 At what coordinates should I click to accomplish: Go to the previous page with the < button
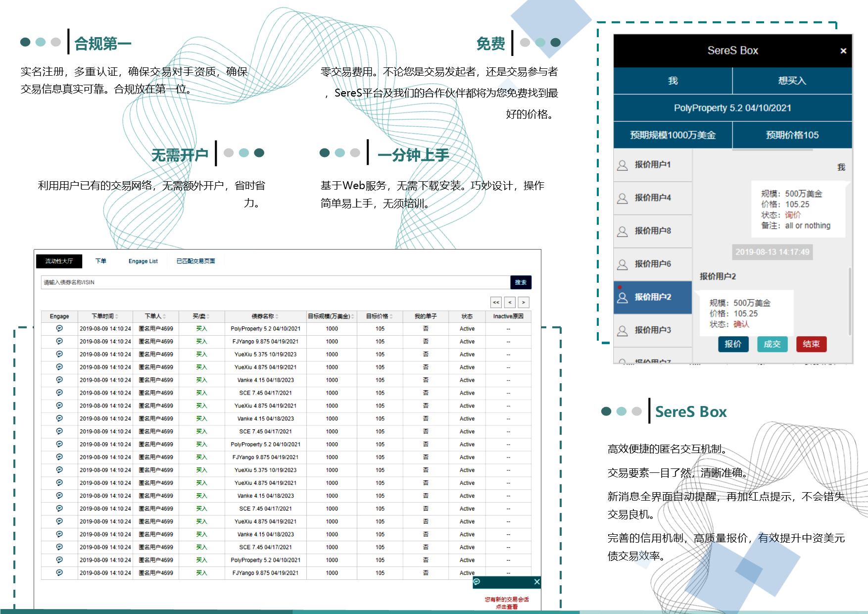510,302
